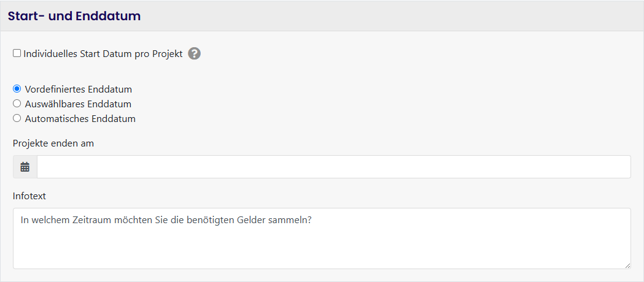Select the Vordefiniertes Enddatum radio button
This screenshot has width=644, height=282.
pos(17,89)
